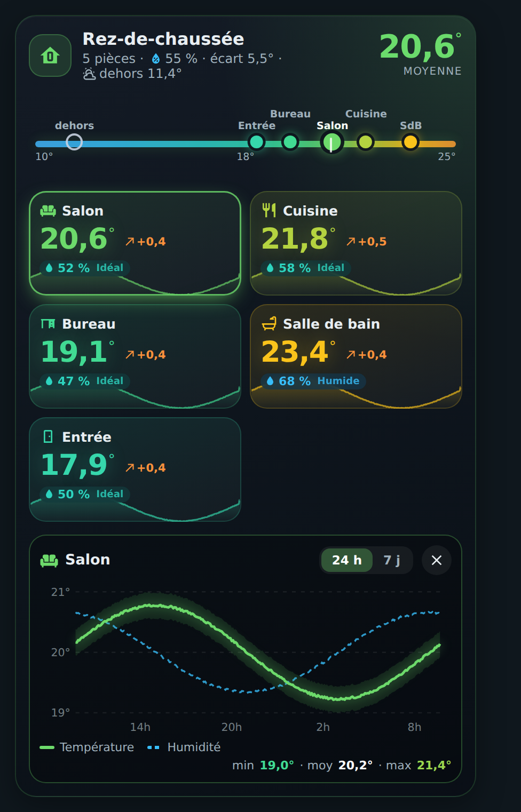Open the Entrée room card
The height and width of the screenshot is (812, 521).
pos(135,469)
